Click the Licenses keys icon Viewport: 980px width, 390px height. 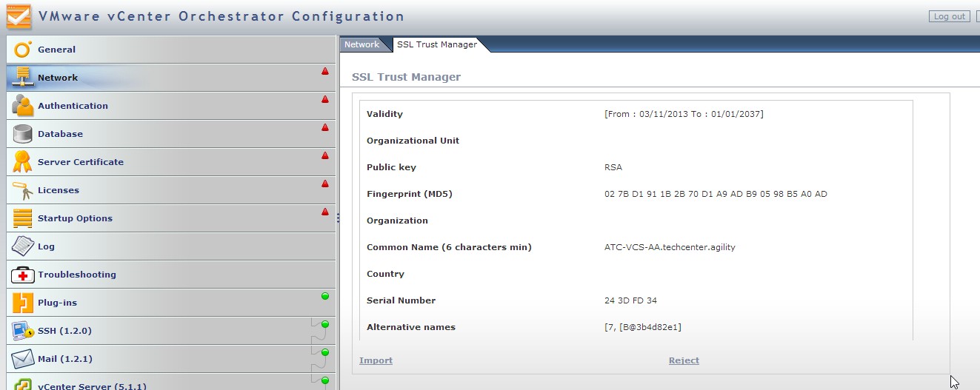23,190
